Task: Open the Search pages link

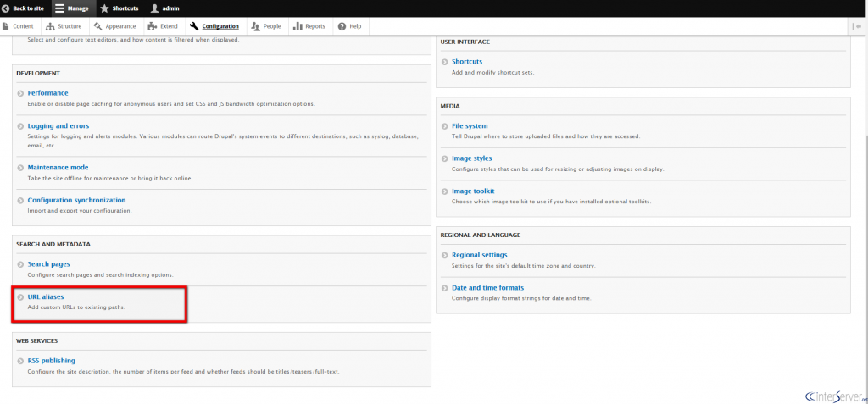Action: pyautogui.click(x=48, y=264)
